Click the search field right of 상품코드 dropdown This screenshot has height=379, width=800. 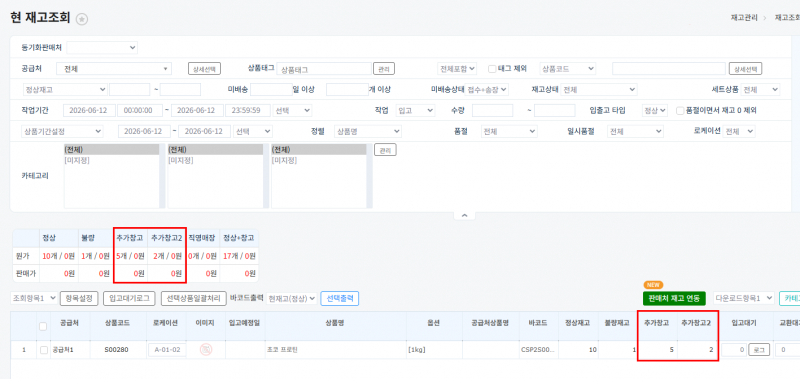click(x=668, y=69)
